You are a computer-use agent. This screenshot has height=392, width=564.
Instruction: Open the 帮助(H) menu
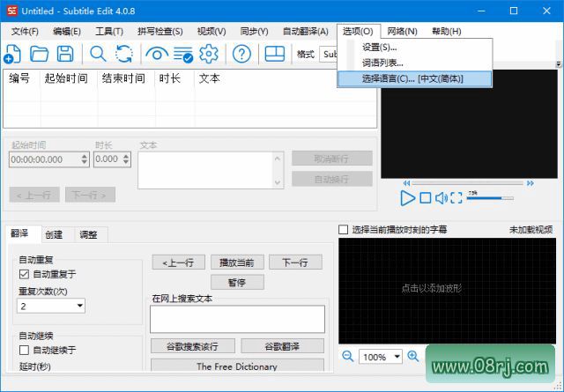[x=447, y=32]
